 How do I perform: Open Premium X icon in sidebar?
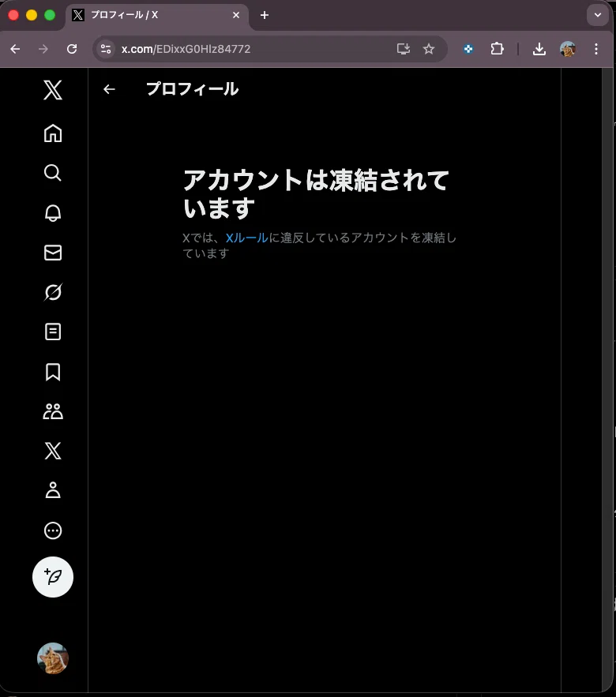pos(53,451)
